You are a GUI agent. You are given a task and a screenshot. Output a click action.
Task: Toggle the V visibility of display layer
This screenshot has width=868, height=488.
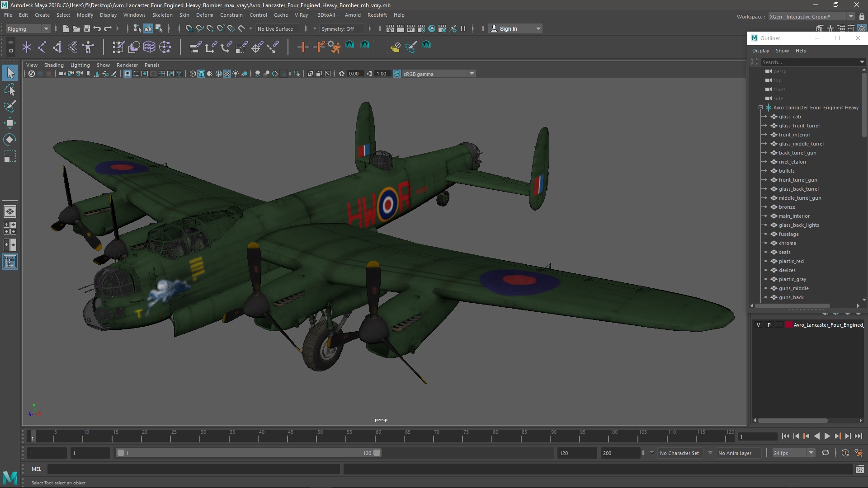coord(759,325)
